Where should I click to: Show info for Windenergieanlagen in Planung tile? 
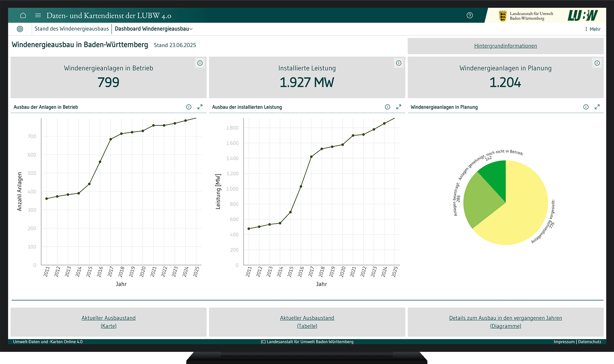click(597, 63)
